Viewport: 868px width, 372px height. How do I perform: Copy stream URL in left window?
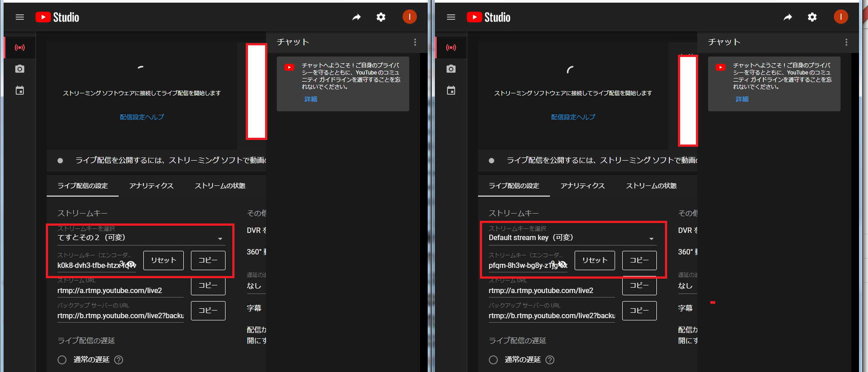tap(208, 286)
